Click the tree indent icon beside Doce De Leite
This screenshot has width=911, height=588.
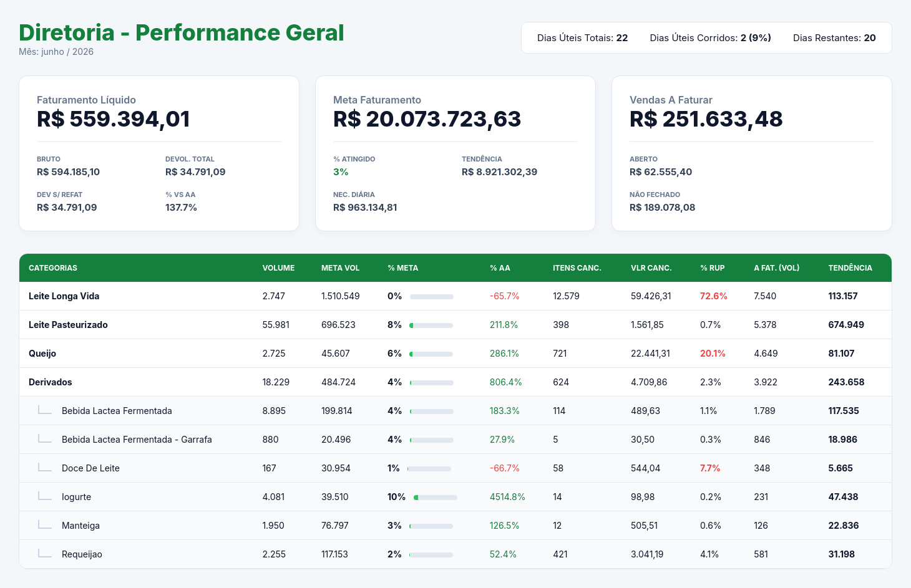pos(45,467)
